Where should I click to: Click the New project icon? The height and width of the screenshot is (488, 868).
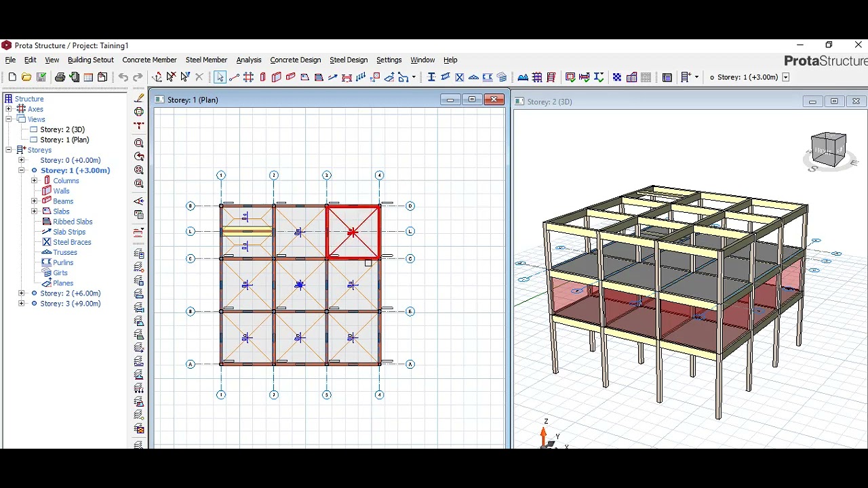[12, 77]
